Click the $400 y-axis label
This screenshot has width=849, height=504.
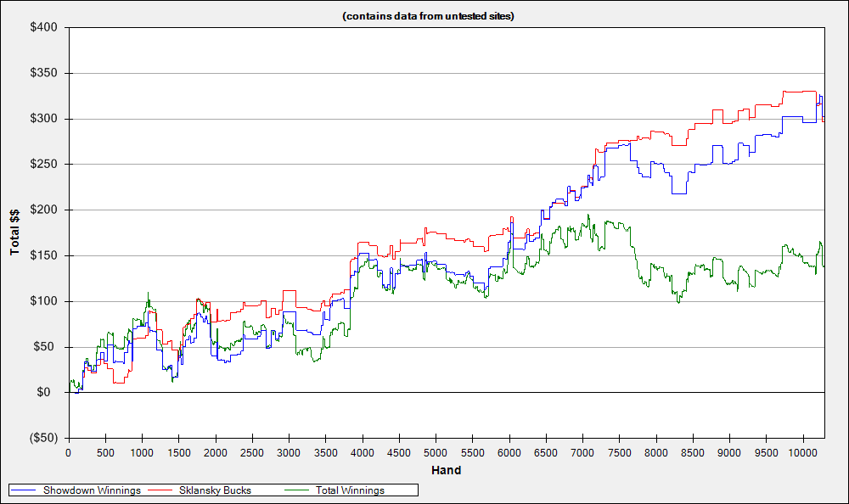(44, 28)
